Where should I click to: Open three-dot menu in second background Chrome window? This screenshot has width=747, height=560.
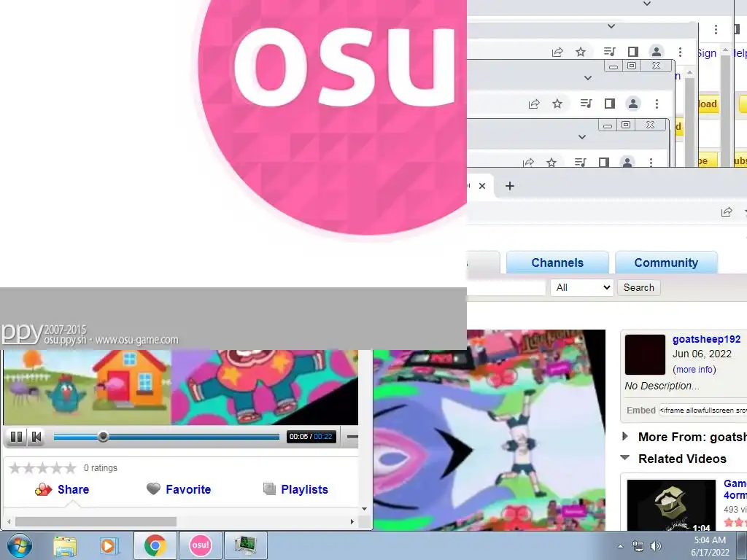(x=657, y=104)
